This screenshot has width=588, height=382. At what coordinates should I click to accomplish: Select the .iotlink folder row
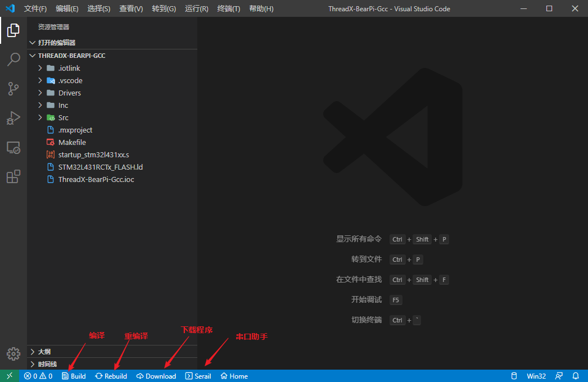point(112,68)
